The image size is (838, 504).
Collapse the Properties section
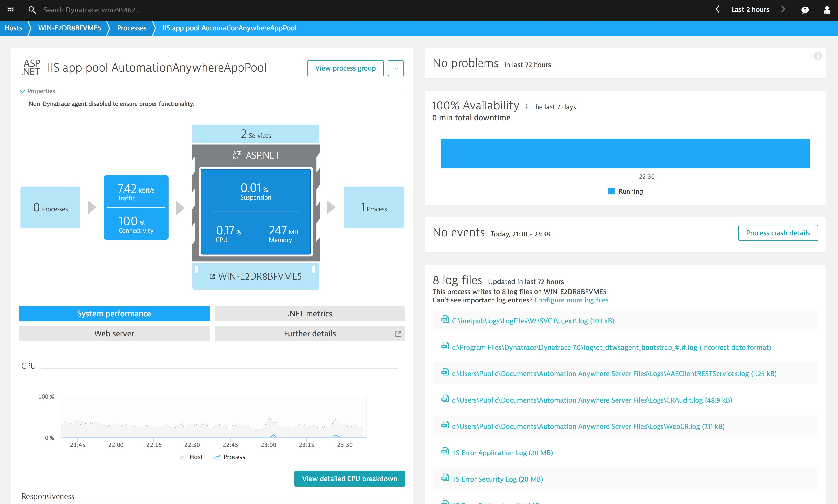click(22, 91)
